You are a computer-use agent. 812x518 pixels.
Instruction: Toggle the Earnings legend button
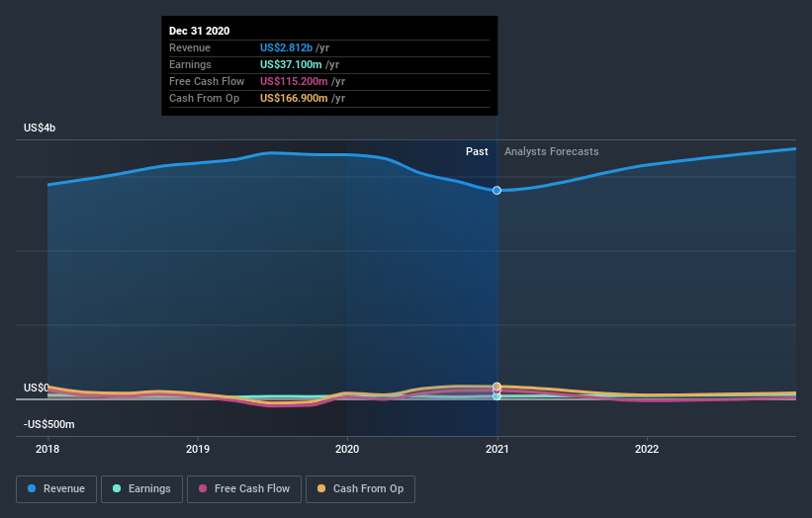(141, 489)
